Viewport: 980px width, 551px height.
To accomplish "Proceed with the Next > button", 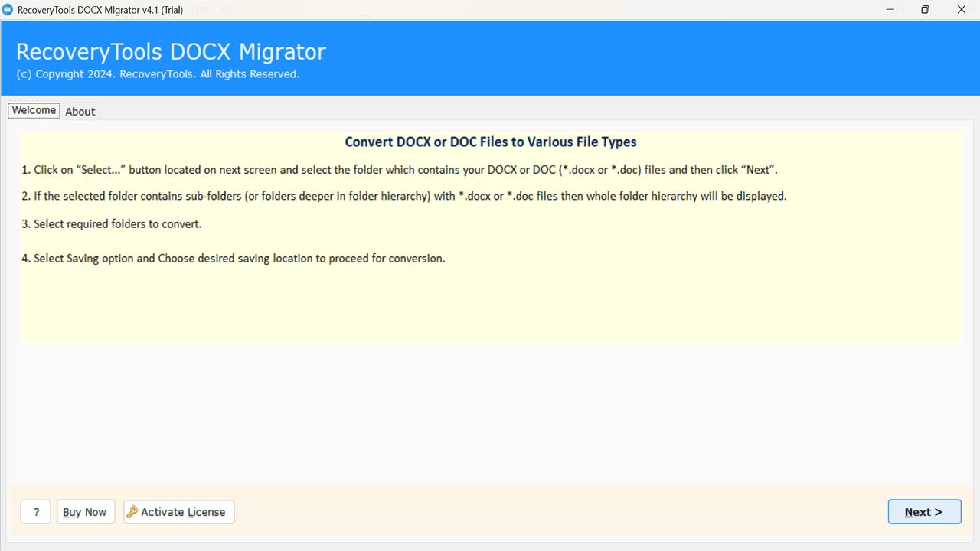I will 924,512.
